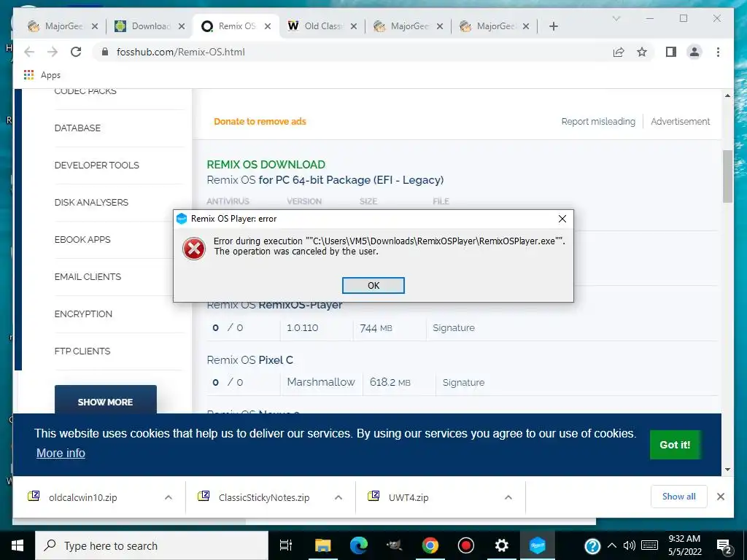This screenshot has width=747, height=560.
Task: Open the EMAIL CLIENTS category
Action: 88,276
